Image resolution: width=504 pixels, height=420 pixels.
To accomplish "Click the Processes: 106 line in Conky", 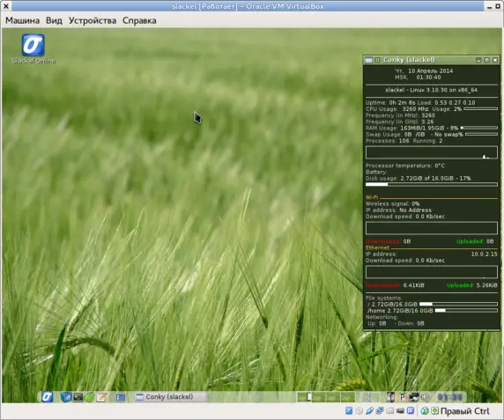I will [x=404, y=141].
